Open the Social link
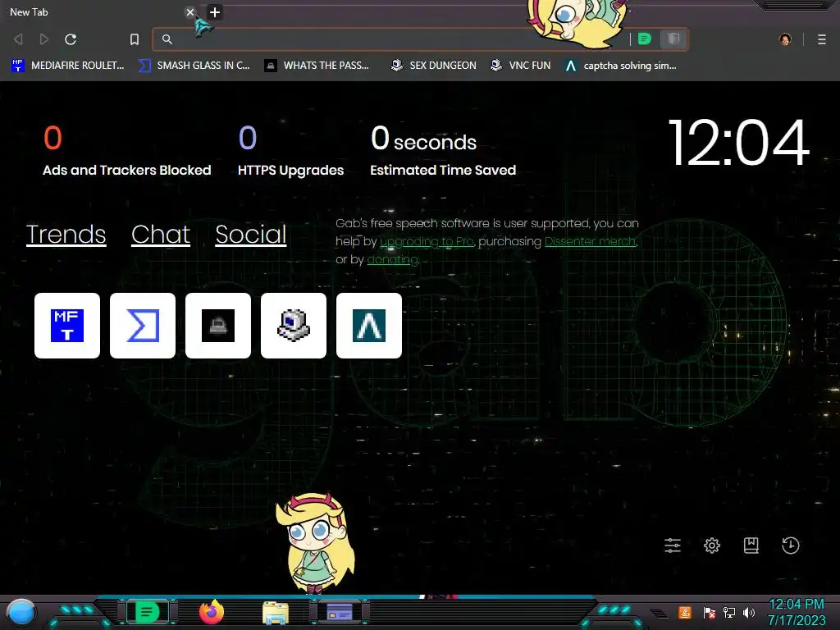840x630 pixels. pyautogui.click(x=251, y=234)
